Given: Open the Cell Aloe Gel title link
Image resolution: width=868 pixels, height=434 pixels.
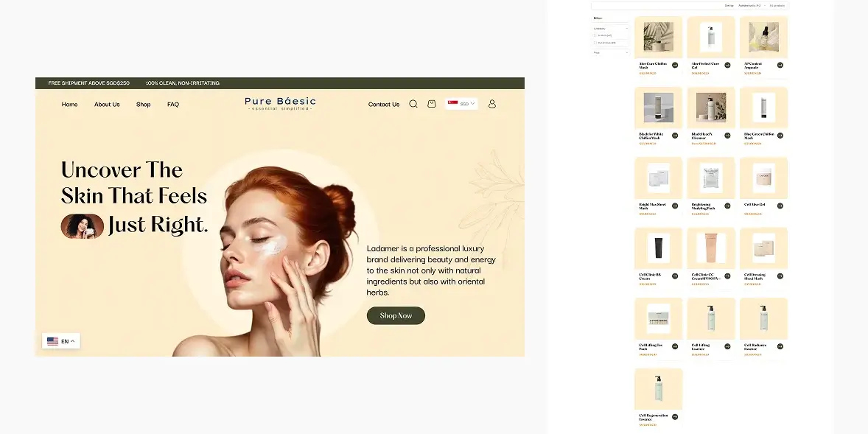Looking at the screenshot, I should pyautogui.click(x=755, y=204).
